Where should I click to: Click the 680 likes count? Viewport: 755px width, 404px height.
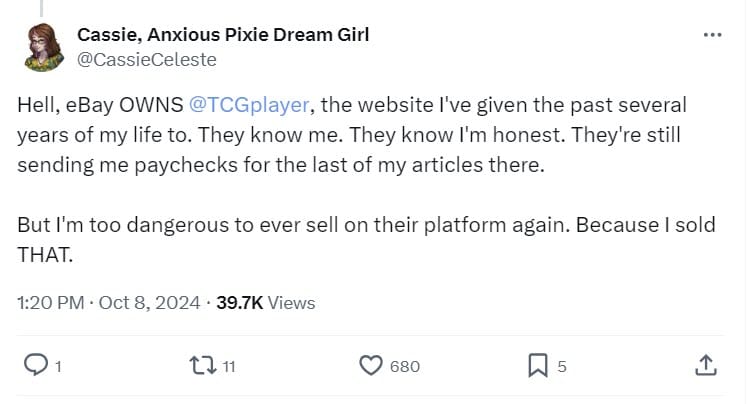pos(404,367)
